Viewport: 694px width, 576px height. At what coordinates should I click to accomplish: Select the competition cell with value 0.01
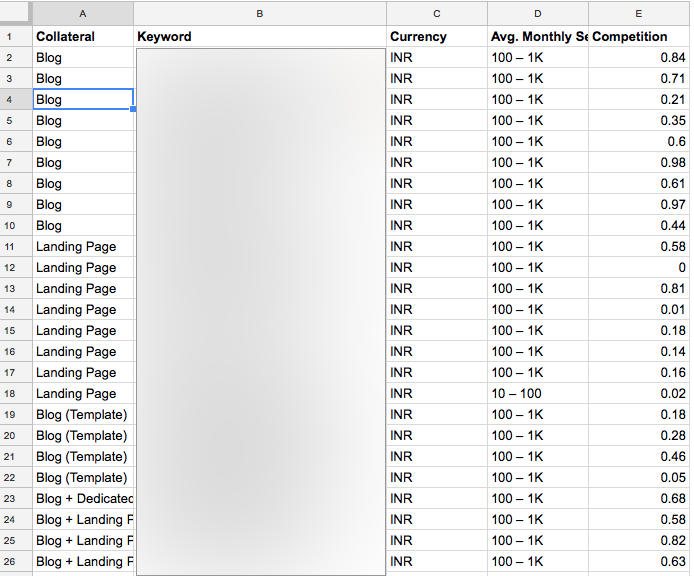pyautogui.click(x=639, y=310)
